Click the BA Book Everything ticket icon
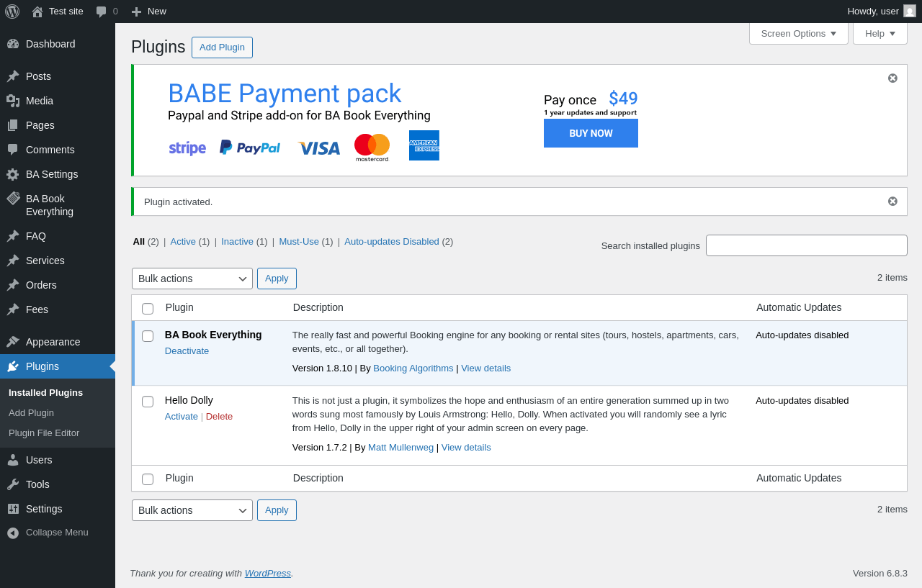 [x=13, y=199]
